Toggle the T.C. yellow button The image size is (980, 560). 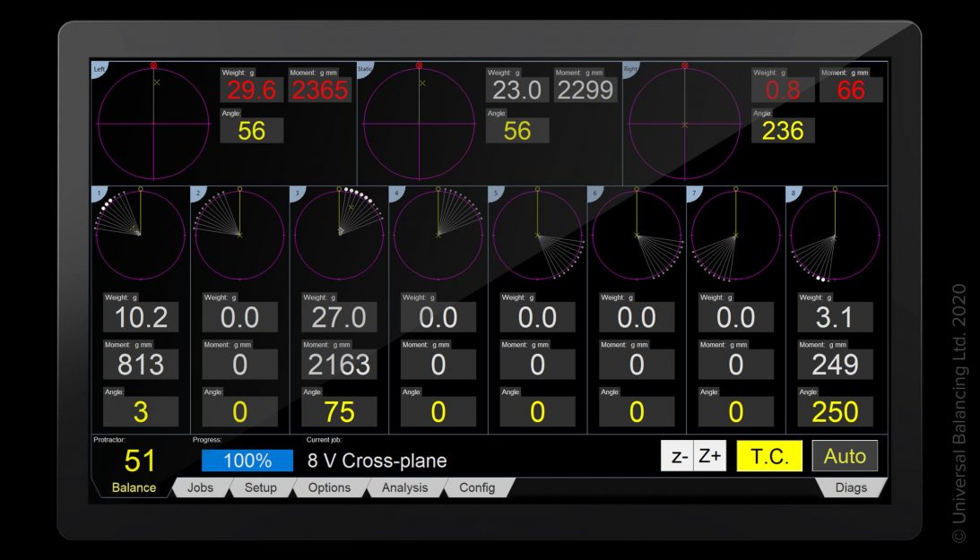tap(768, 456)
